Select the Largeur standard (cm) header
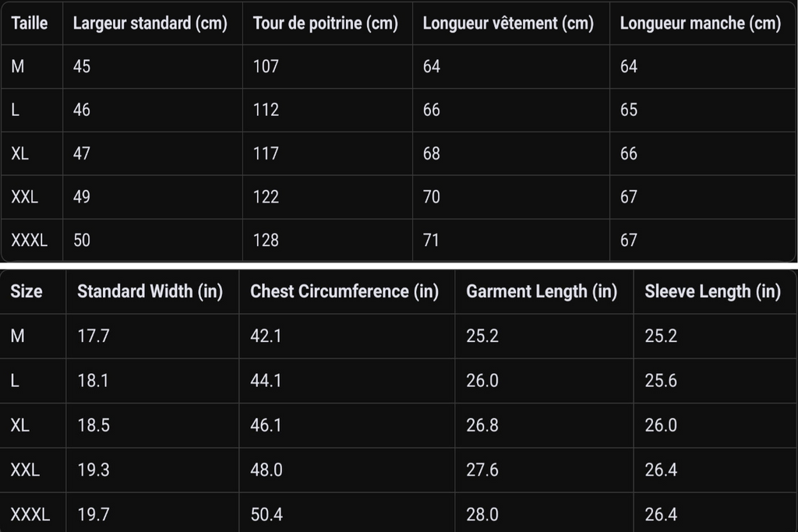 click(150, 23)
